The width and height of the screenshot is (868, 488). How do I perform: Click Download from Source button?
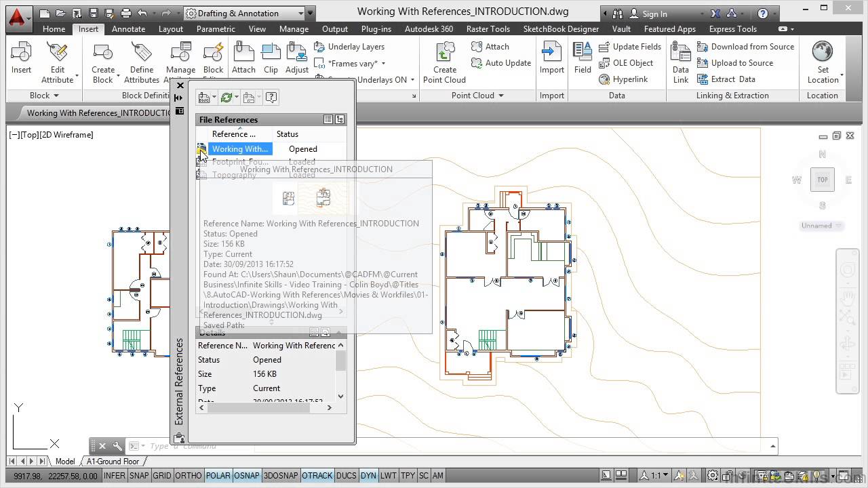point(745,47)
